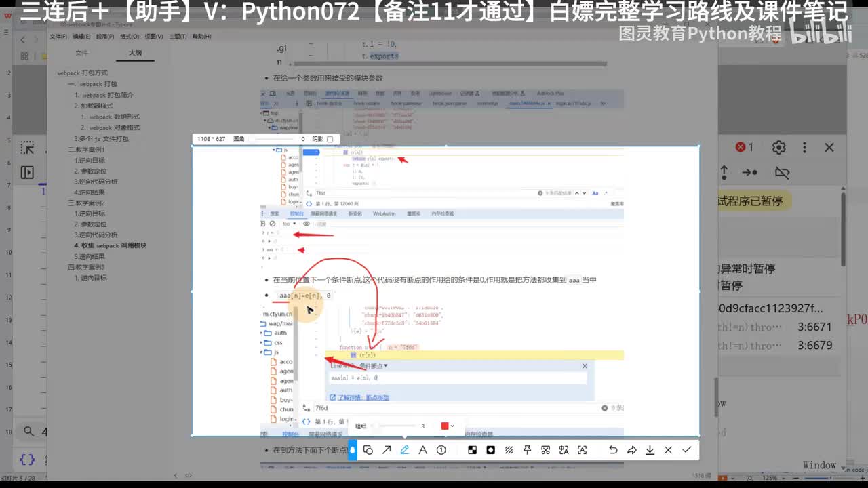
Task: Click the red error count badge in DevTools
Action: 745,147
